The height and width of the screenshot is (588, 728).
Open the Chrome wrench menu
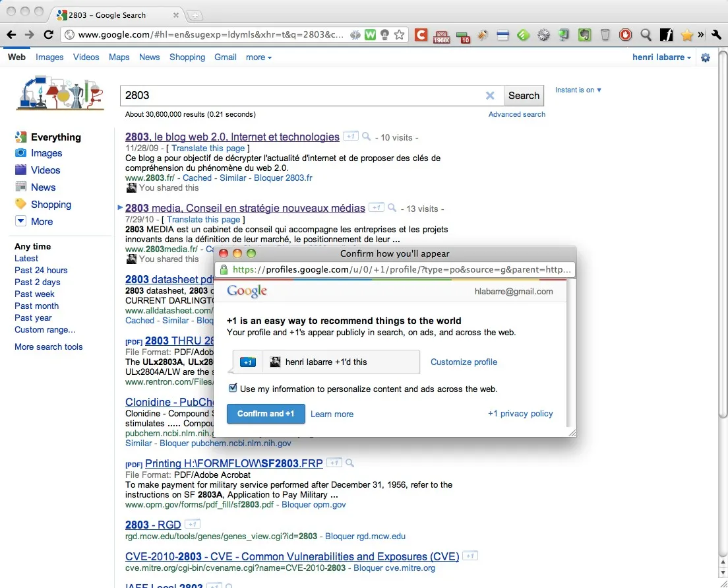[716, 35]
